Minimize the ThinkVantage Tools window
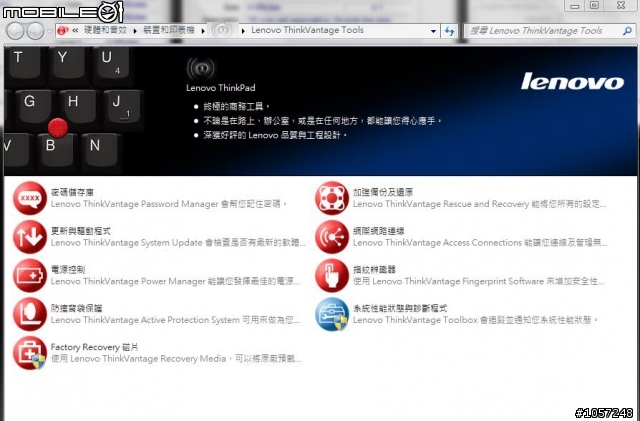The height and width of the screenshot is (421, 640). coord(575,5)
